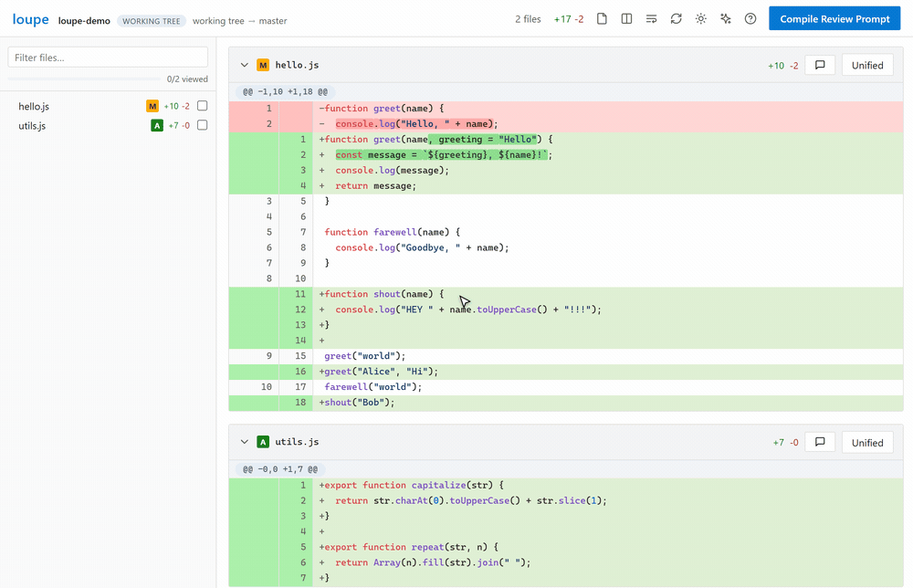913x588 pixels.
Task: Click the M status badge in sidebar
Action: point(152,106)
